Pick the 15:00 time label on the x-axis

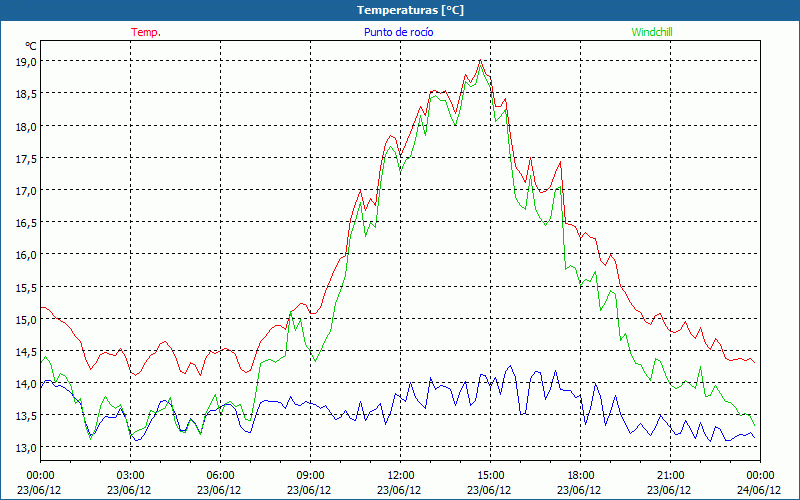coord(491,475)
